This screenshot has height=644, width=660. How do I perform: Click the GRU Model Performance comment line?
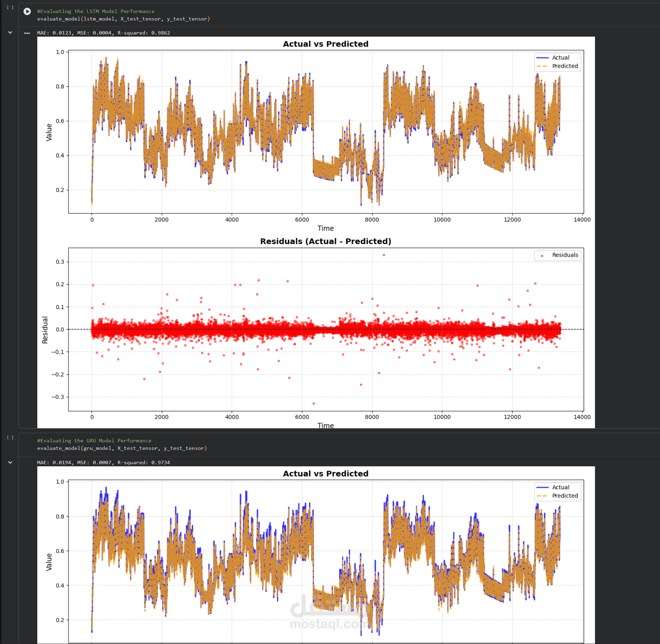pos(94,441)
